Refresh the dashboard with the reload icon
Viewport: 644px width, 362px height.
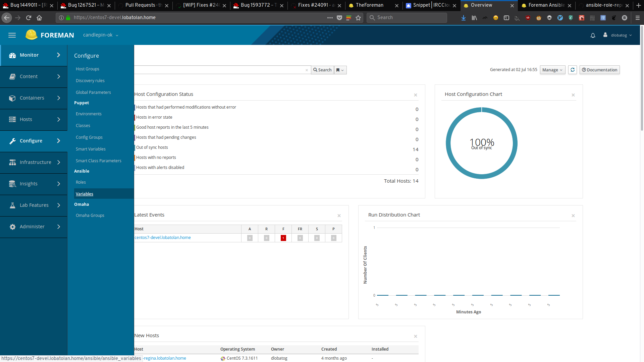point(573,70)
